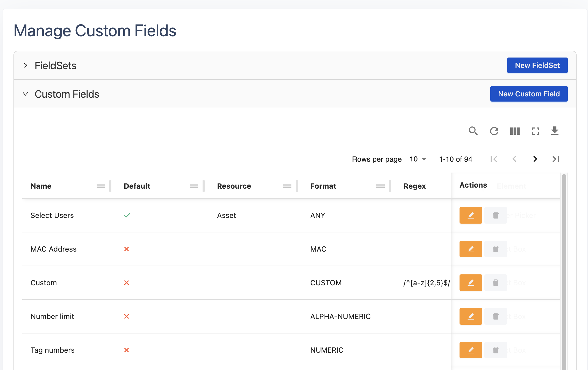The image size is (588, 370).
Task: Go to next page of results
Action: 535,159
